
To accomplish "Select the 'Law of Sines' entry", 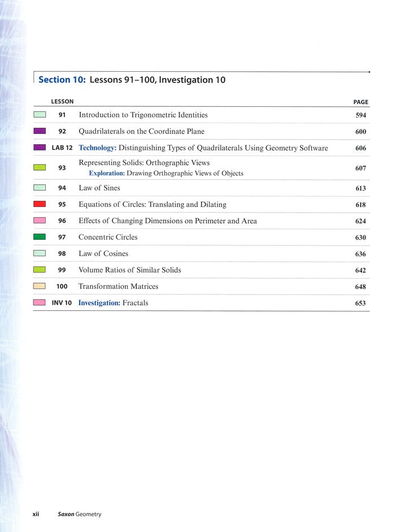I will click(x=99, y=188).
